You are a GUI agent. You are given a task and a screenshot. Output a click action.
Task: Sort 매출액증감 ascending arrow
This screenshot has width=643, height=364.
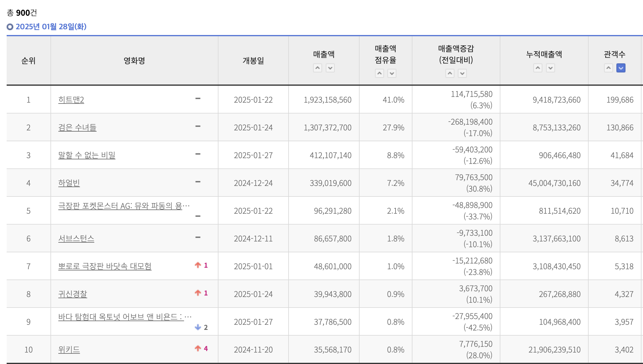450,73
